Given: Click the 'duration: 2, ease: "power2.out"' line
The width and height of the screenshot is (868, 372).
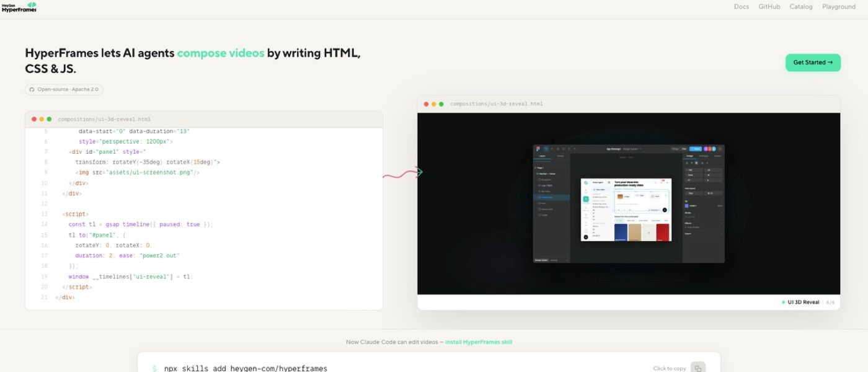Looking at the screenshot, I should click(128, 256).
